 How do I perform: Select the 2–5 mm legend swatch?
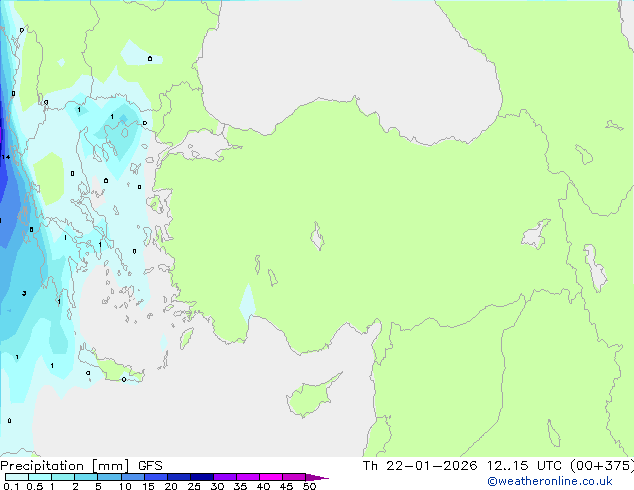pos(86,477)
